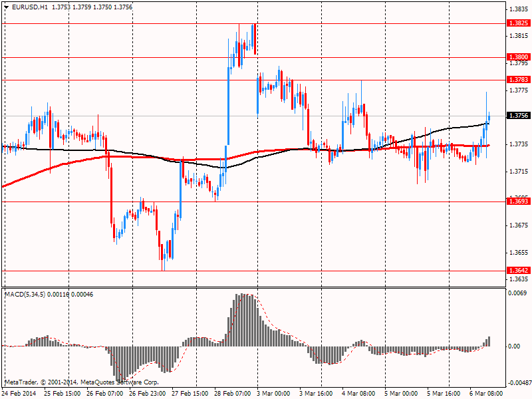Click the 3 Mar 00:00 time label
Viewport: 532px width, 399px height.
[273, 394]
